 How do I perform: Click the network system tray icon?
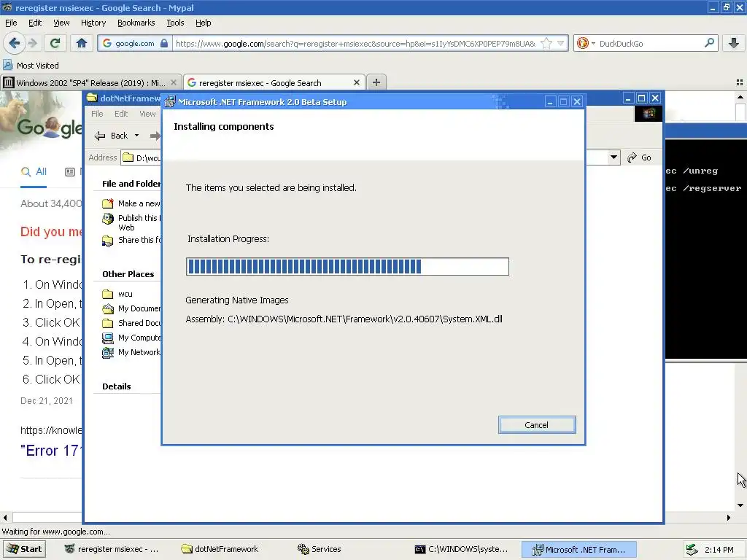click(692, 550)
